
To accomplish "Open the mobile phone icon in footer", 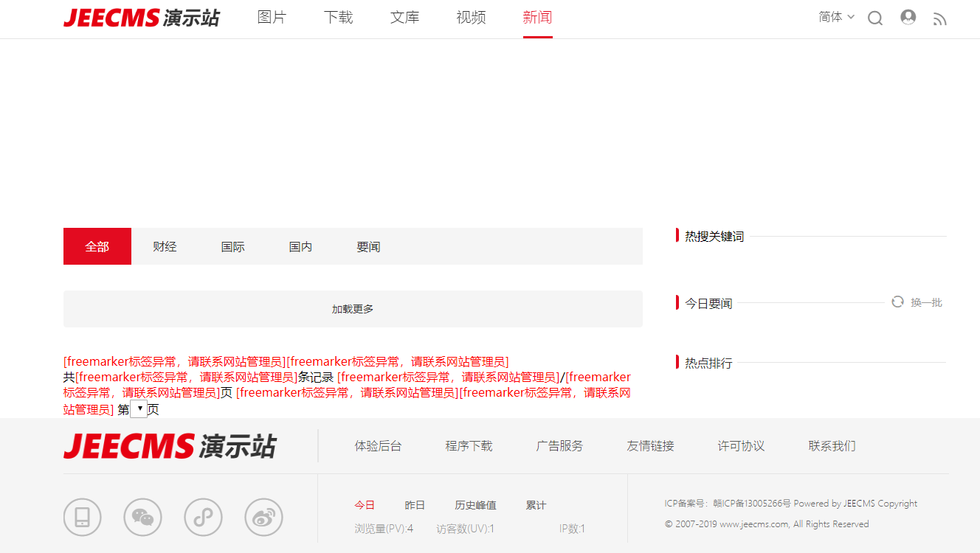I will (x=83, y=517).
